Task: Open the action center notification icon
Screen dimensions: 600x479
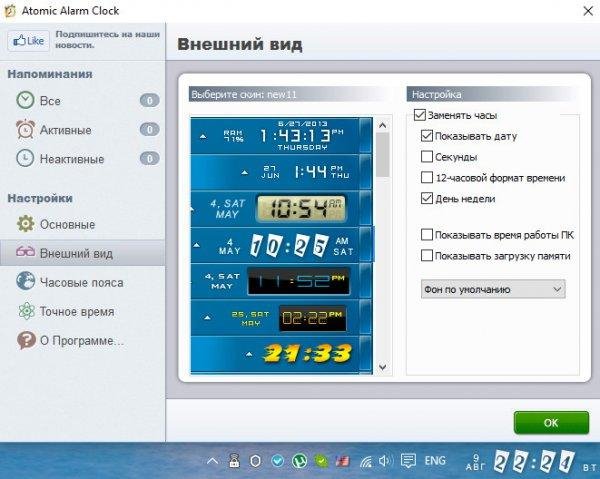Action: 408,461
